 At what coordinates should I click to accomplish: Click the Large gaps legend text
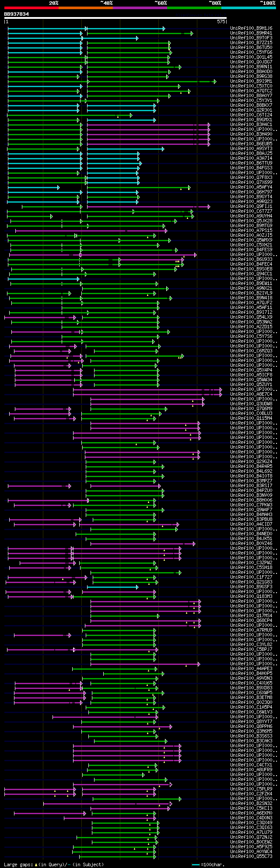54,864
